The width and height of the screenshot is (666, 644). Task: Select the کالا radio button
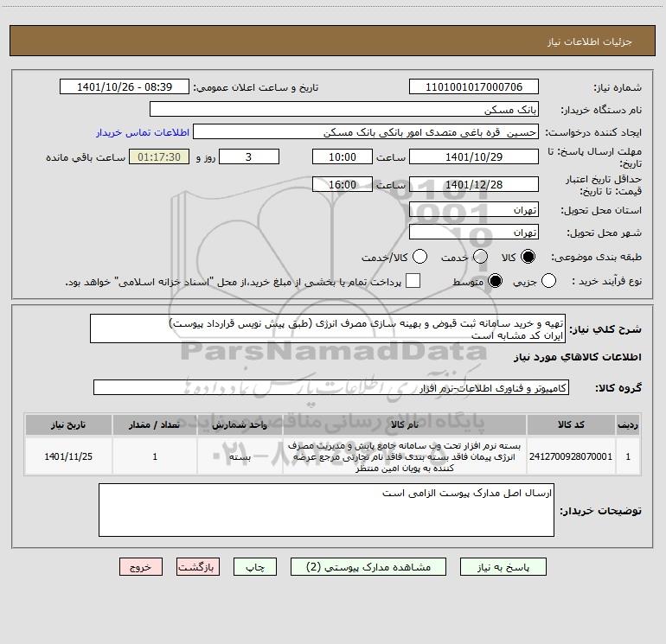point(528,257)
